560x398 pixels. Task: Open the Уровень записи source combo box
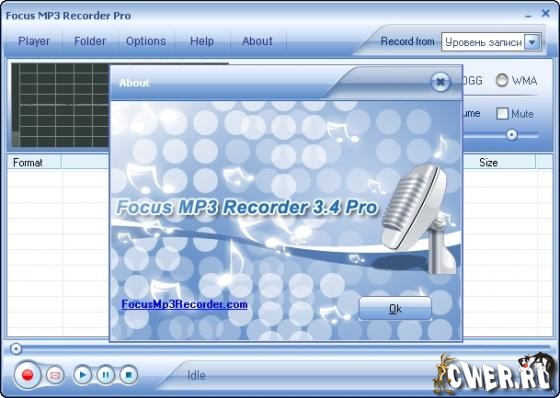click(491, 42)
